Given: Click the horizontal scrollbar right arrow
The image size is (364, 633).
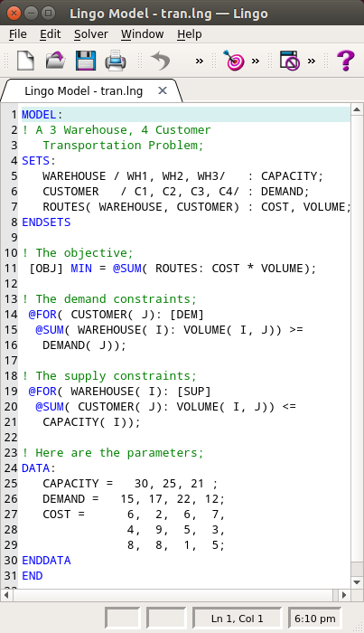Looking at the screenshot, I should pyautogui.click(x=344, y=595).
